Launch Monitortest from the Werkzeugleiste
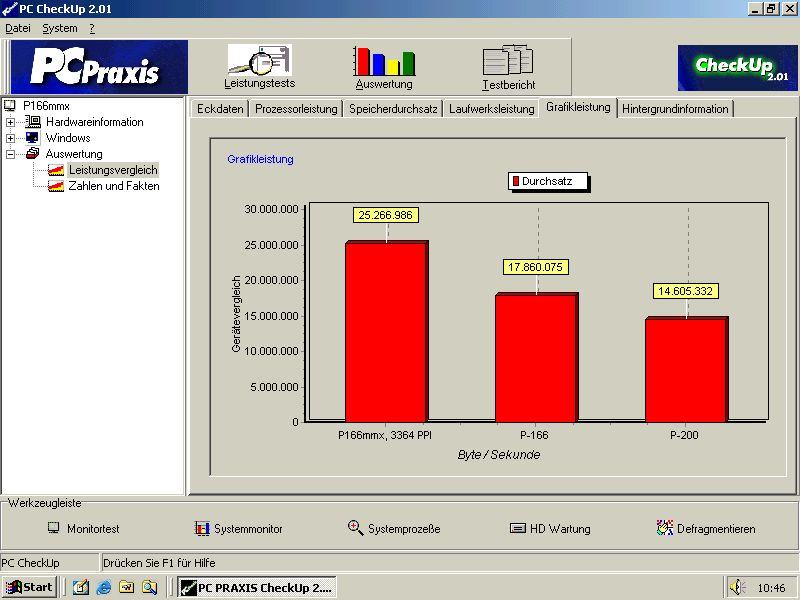 pyautogui.click(x=84, y=529)
